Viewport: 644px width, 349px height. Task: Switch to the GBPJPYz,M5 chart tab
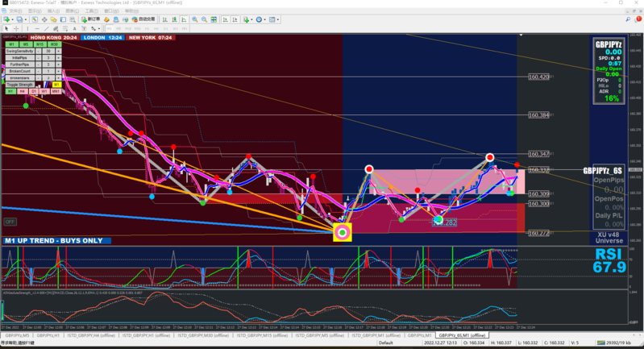17,335
